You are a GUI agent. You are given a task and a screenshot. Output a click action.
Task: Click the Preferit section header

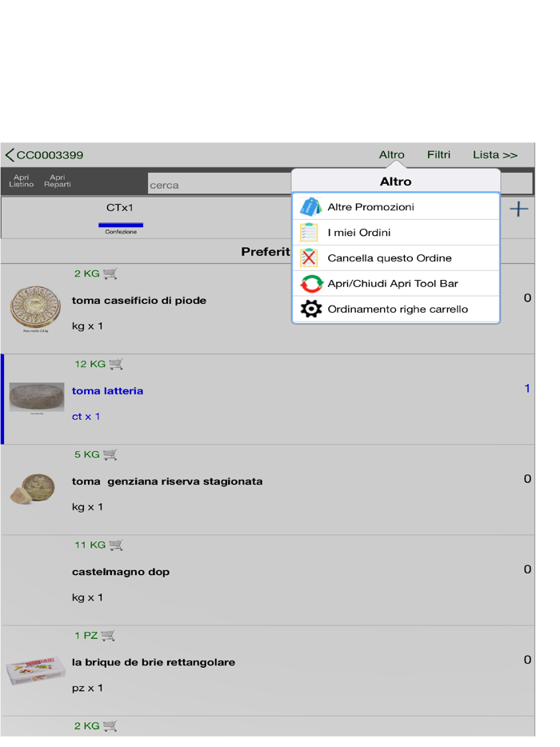(x=266, y=252)
